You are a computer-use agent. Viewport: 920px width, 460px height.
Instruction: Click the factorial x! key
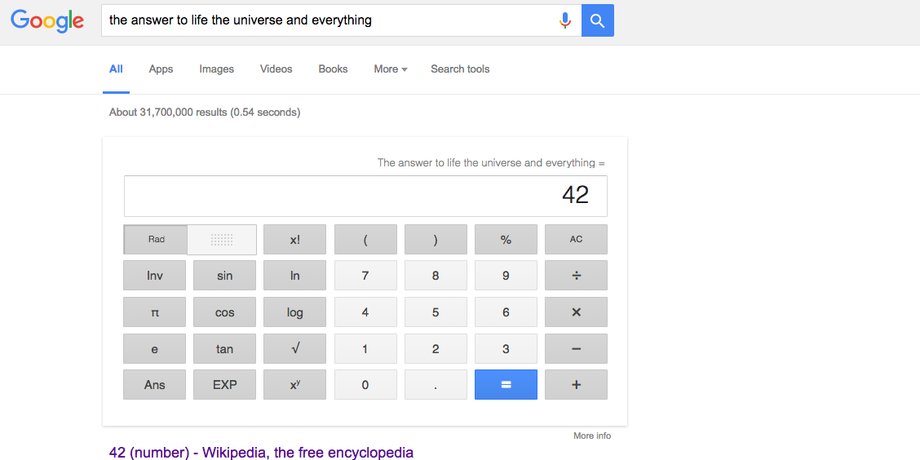coord(295,239)
